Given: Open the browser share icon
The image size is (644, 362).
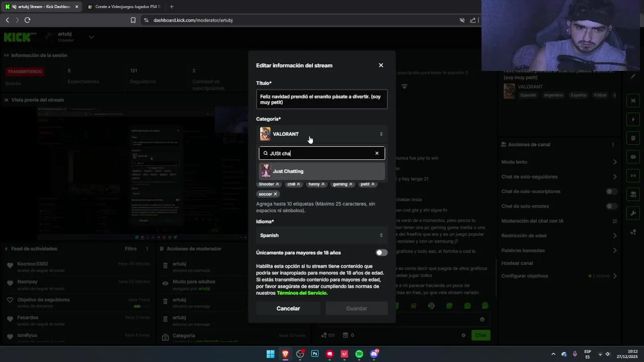Looking at the screenshot, I should [x=473, y=20].
